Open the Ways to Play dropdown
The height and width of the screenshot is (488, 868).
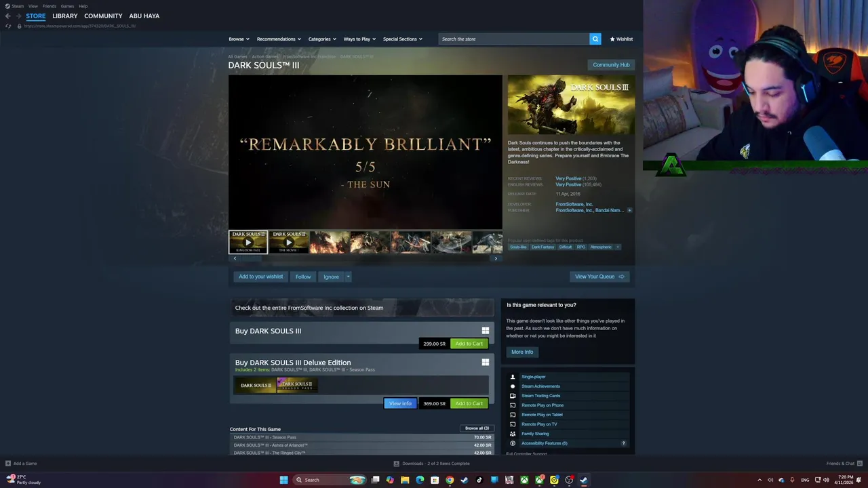(x=359, y=39)
